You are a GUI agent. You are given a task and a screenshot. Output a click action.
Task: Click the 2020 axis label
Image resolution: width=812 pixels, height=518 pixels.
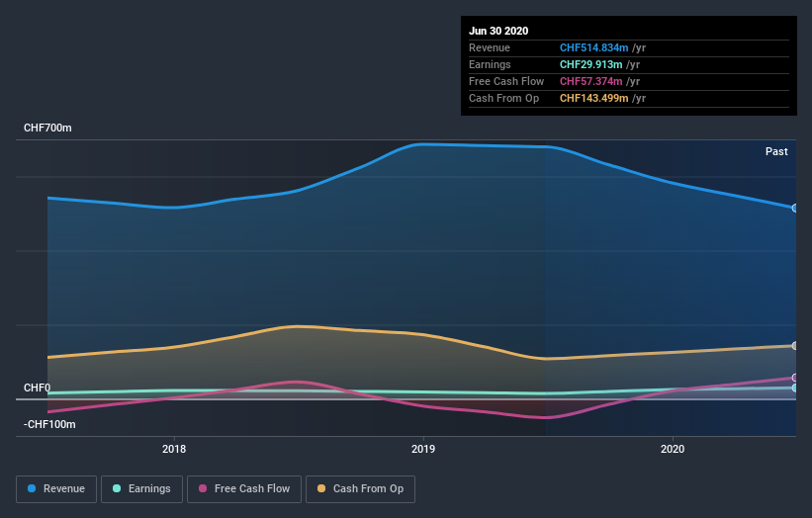click(673, 449)
